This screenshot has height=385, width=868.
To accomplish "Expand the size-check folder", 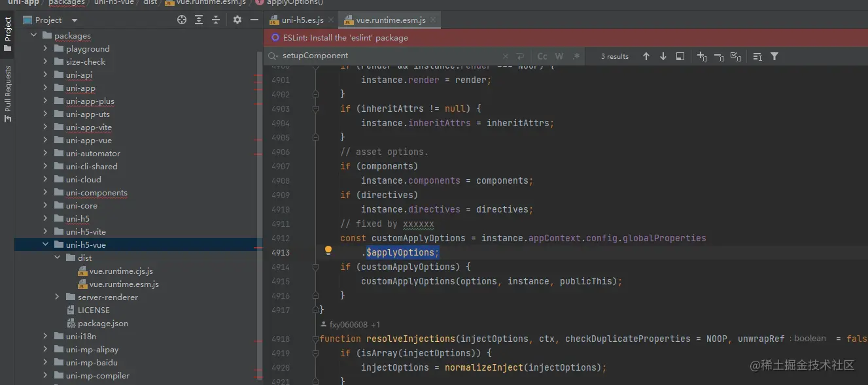I will [x=45, y=61].
